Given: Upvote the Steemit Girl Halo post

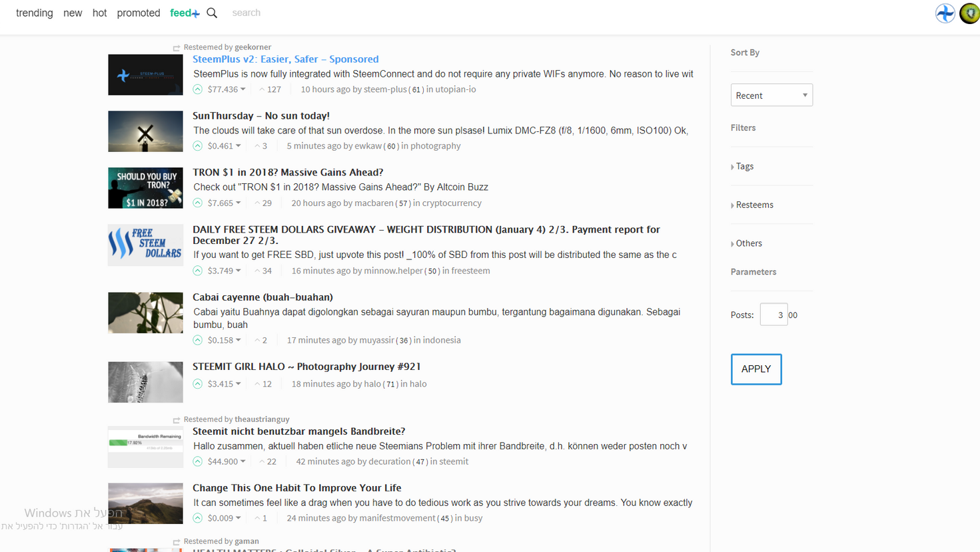Looking at the screenshot, I should [198, 384].
